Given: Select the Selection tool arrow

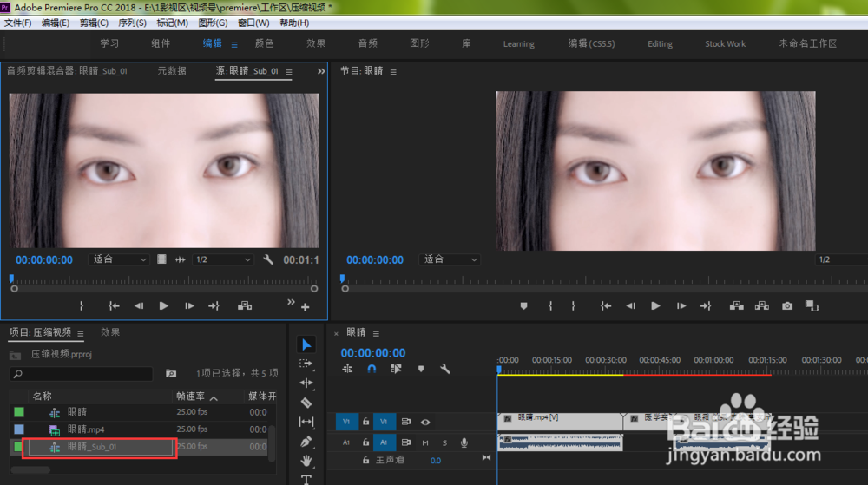Looking at the screenshot, I should click(x=306, y=345).
